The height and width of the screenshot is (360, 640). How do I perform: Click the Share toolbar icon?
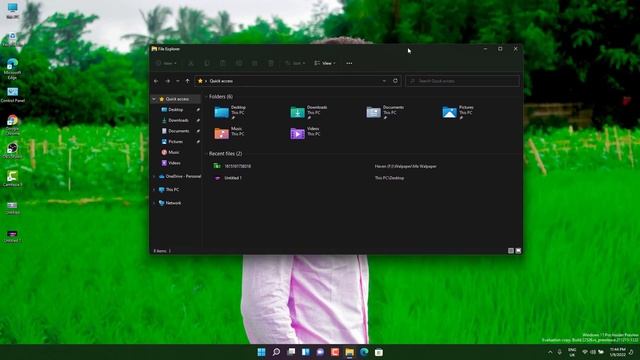[x=255, y=63]
